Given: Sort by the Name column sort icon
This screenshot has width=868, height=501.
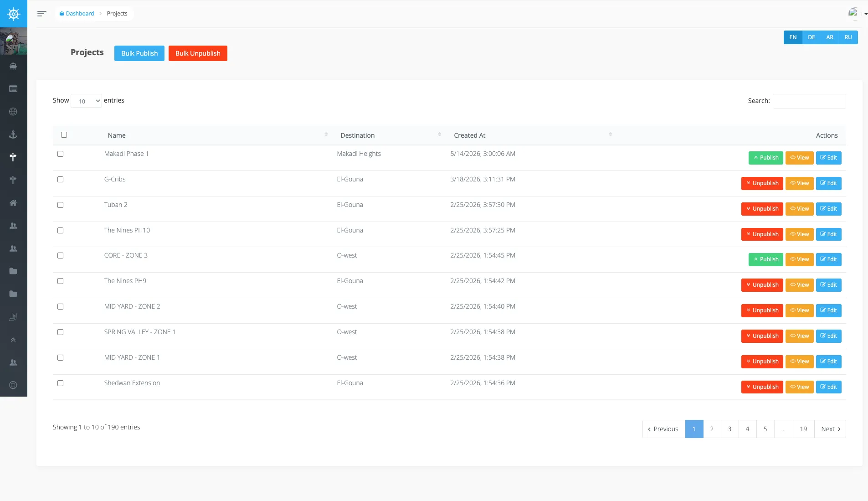Looking at the screenshot, I should [x=326, y=134].
